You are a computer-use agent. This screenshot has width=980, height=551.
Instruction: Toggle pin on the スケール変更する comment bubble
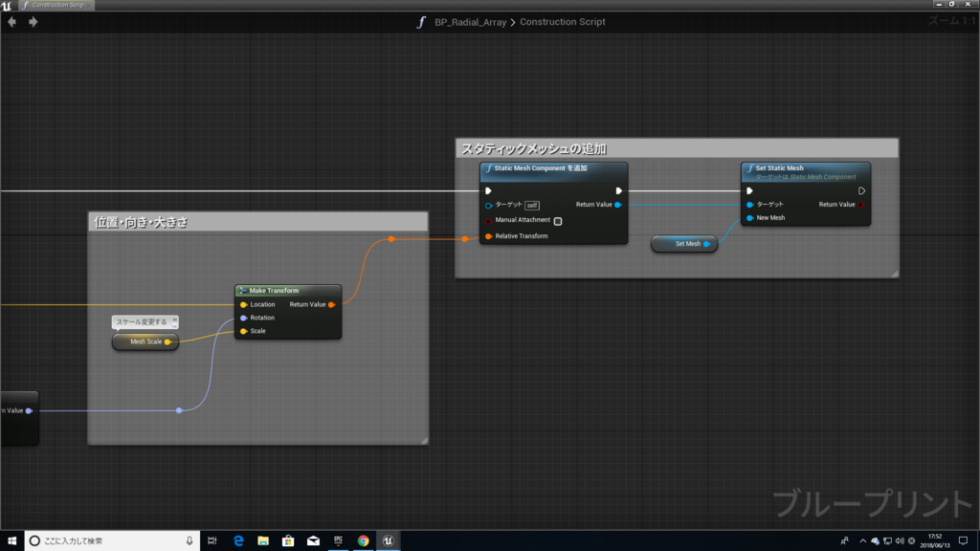(x=174, y=321)
